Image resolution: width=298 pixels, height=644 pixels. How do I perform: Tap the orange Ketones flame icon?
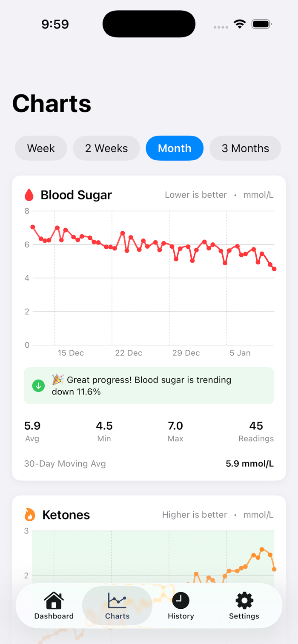tap(30, 515)
